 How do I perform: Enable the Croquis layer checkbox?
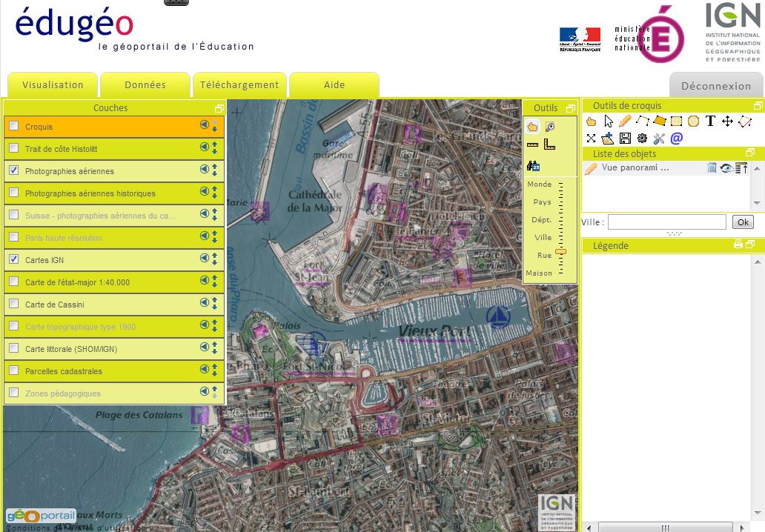(13, 127)
